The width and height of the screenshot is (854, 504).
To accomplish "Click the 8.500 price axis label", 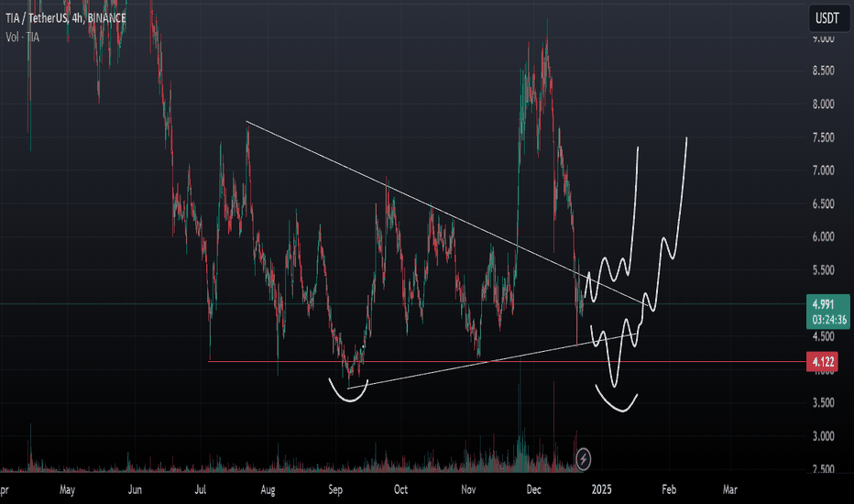I will 823,71.
